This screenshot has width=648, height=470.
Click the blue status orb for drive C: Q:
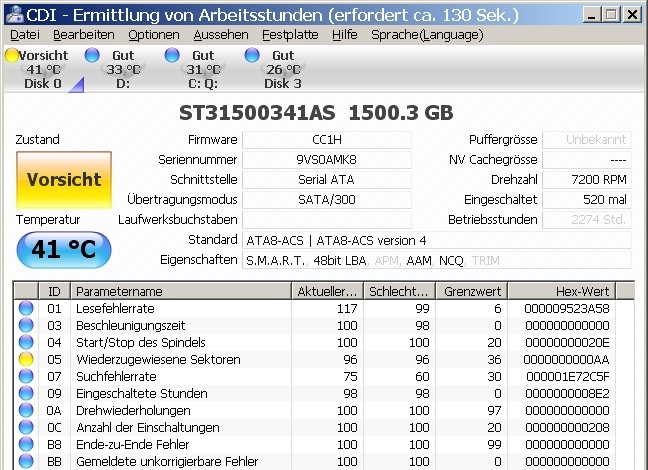pos(172,55)
